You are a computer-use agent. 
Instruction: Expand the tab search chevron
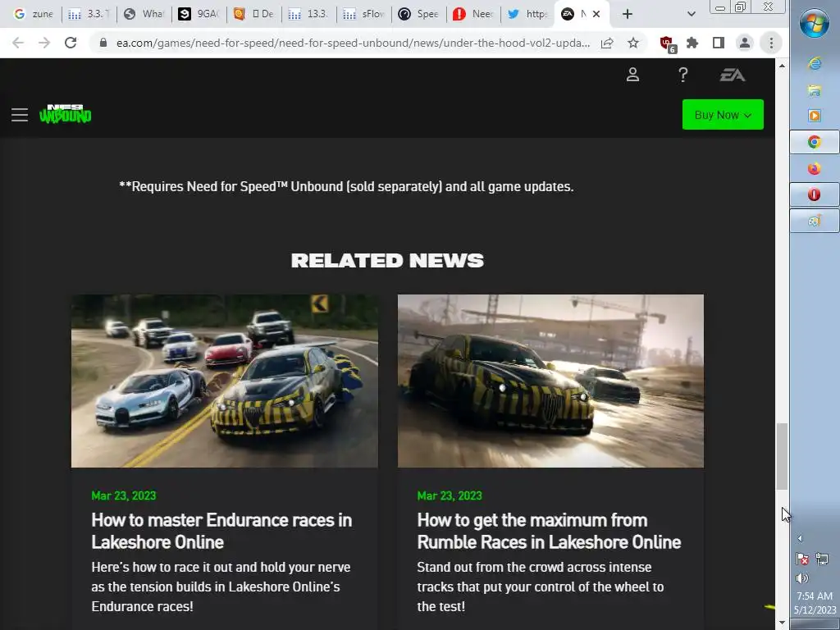[x=691, y=14]
